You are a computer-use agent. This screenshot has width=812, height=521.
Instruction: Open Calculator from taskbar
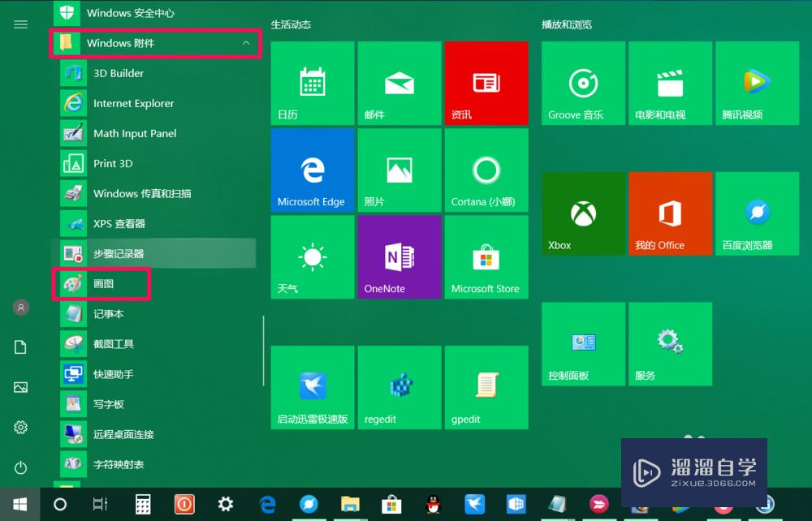pyautogui.click(x=142, y=504)
